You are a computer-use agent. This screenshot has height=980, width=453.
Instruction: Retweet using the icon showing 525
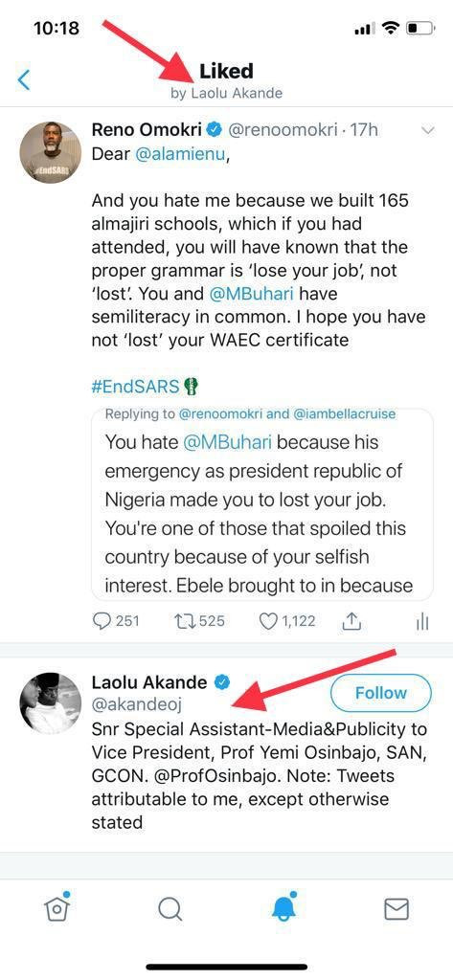click(199, 620)
